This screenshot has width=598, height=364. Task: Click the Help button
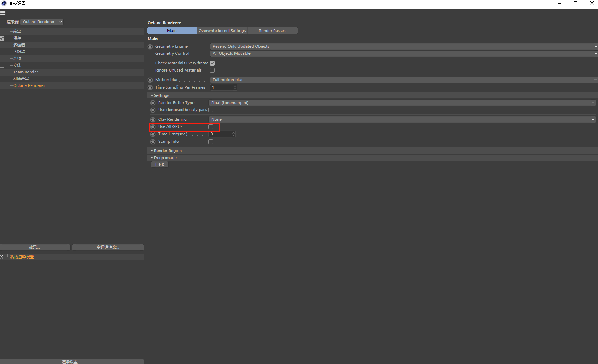coord(160,164)
